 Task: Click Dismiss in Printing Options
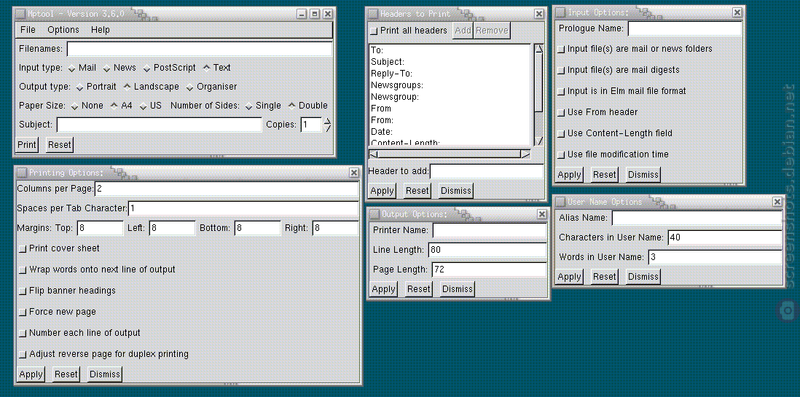(105, 374)
